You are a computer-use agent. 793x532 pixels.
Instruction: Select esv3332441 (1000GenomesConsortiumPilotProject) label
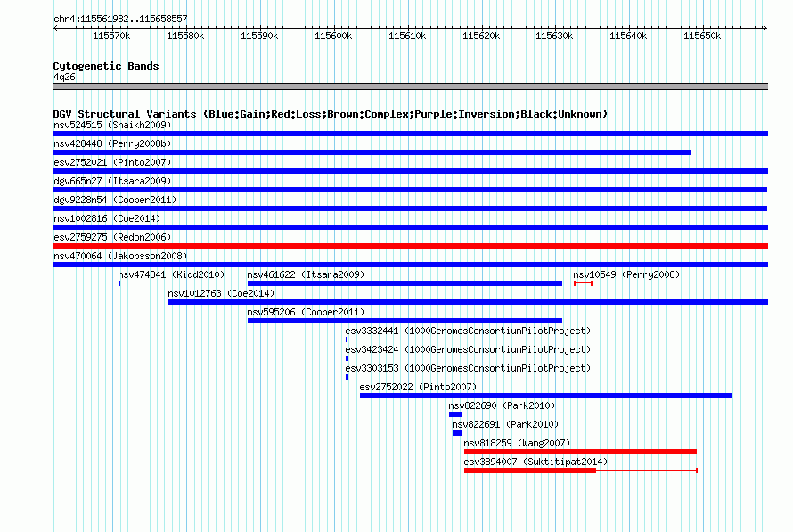pyautogui.click(x=468, y=331)
